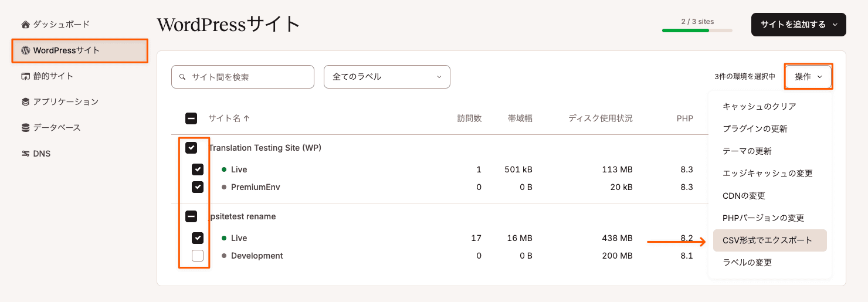Select CDNの変更 menu item

pos(770,196)
